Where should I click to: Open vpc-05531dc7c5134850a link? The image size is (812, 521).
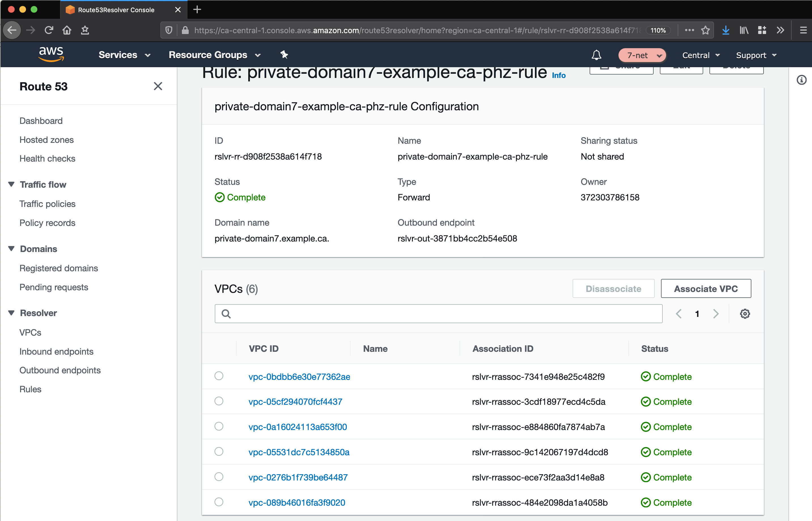click(299, 452)
